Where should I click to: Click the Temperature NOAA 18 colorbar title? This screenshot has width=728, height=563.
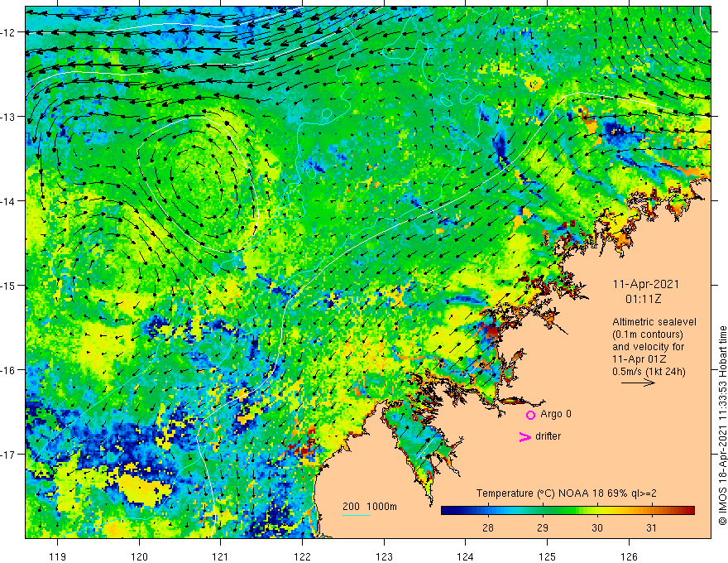pos(566,493)
